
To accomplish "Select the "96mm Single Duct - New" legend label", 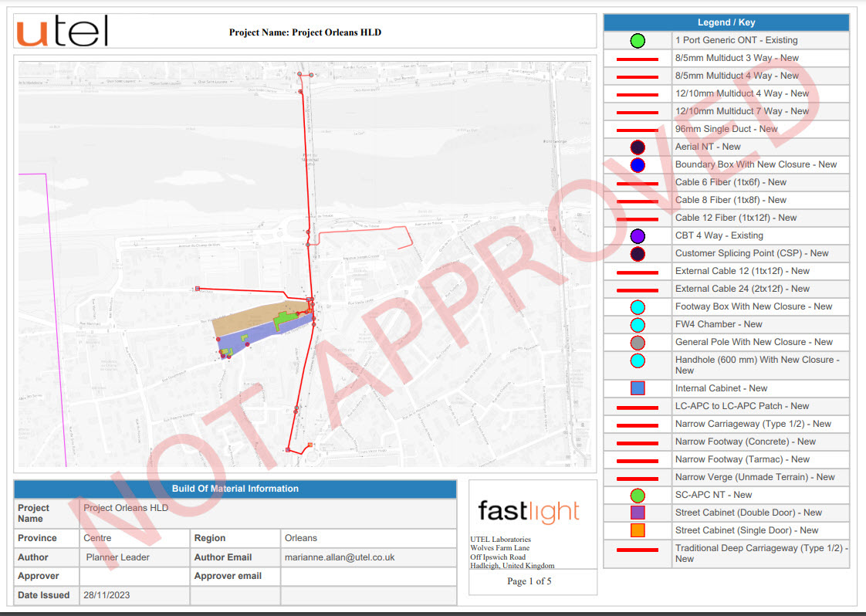I will (x=726, y=129).
